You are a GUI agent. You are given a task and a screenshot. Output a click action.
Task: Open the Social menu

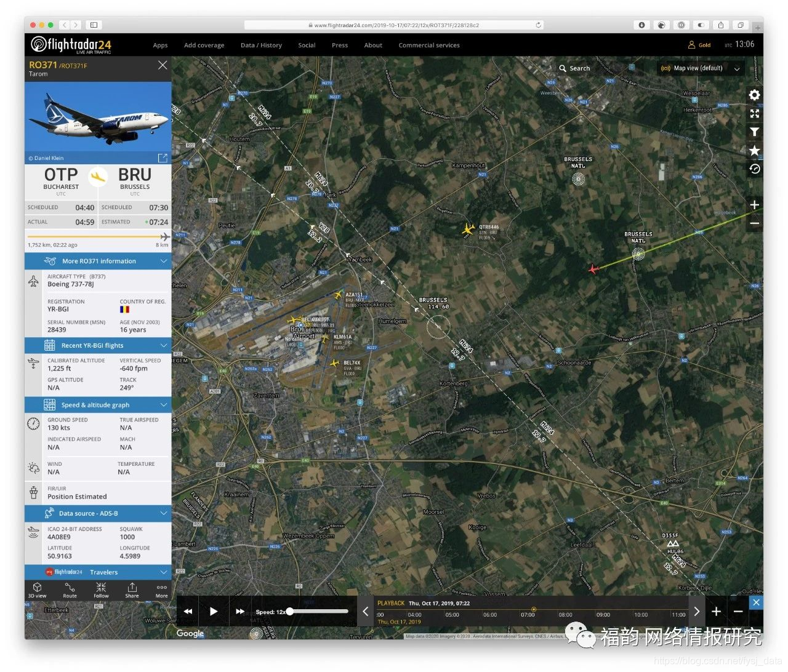click(x=307, y=45)
